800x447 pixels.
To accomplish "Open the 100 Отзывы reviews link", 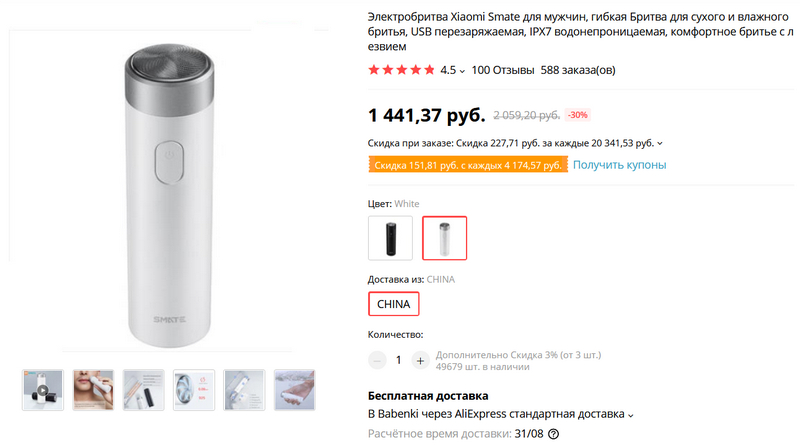I will pos(501,70).
